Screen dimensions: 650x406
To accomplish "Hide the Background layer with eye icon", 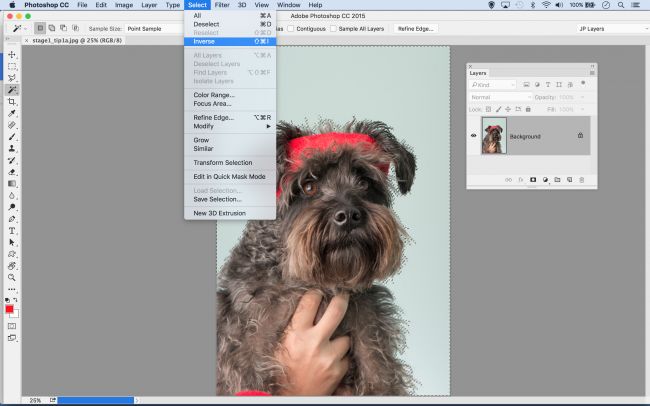I will pyautogui.click(x=474, y=136).
